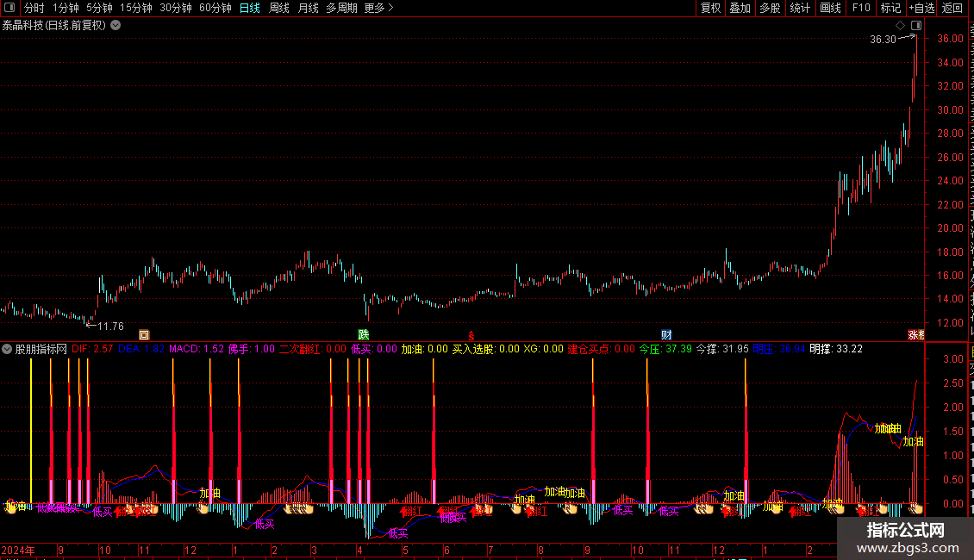Open the 多股 multi-stock view
Viewport: 974px width, 560px height.
(x=770, y=8)
